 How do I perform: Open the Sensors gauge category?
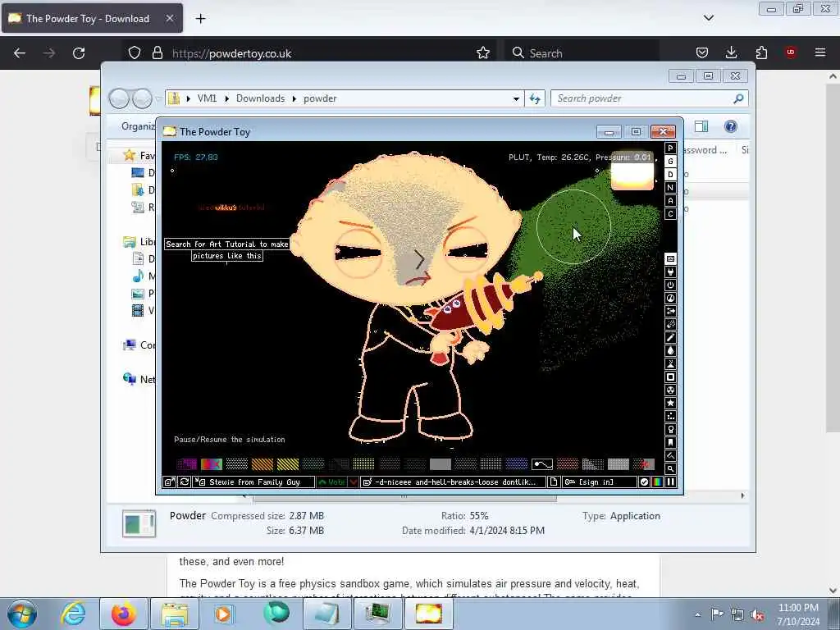(670, 299)
